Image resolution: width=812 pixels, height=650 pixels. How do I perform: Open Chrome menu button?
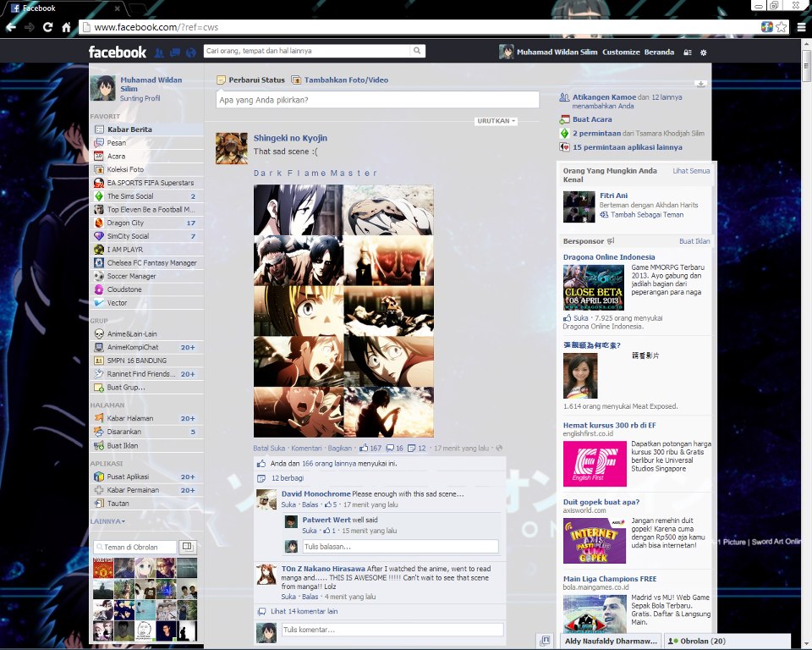pos(801,27)
